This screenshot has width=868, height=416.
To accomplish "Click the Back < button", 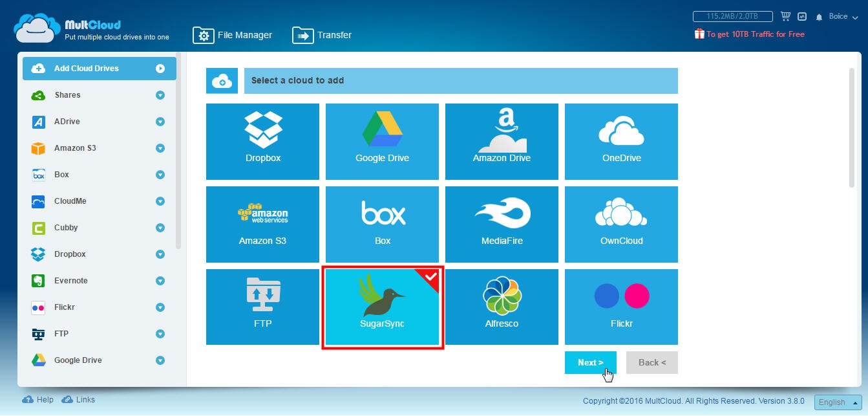I will point(652,363).
